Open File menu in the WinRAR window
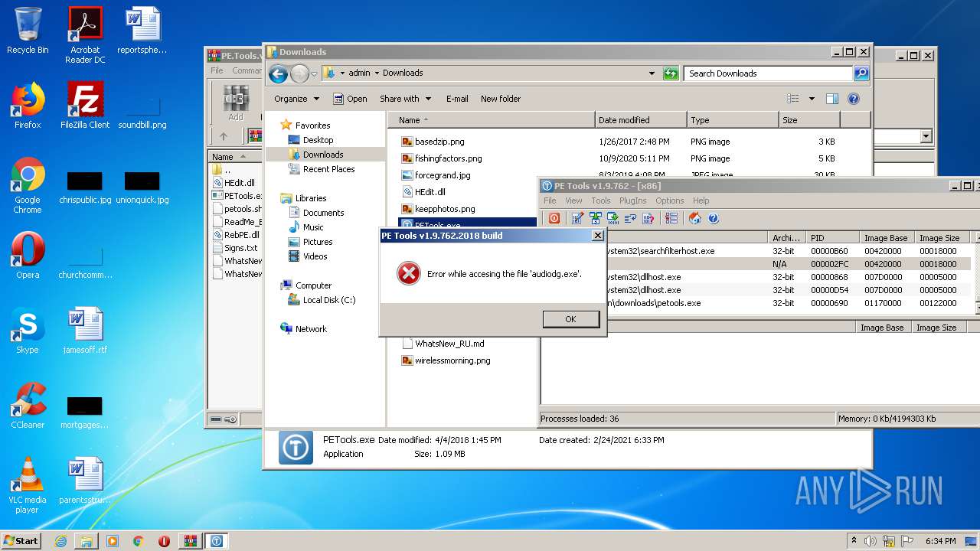The width and height of the screenshot is (980, 551). pyautogui.click(x=217, y=70)
